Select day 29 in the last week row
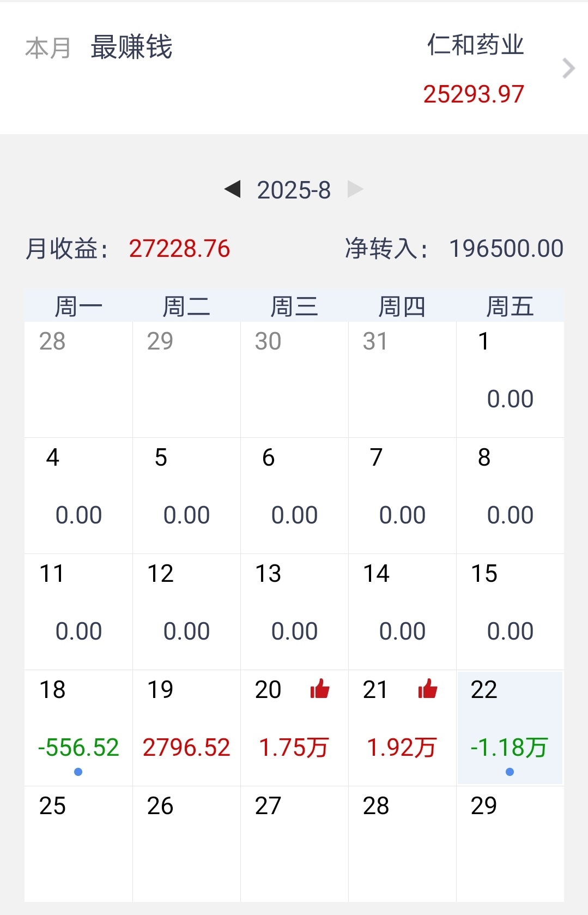This screenshot has width=588, height=915. [x=510, y=844]
